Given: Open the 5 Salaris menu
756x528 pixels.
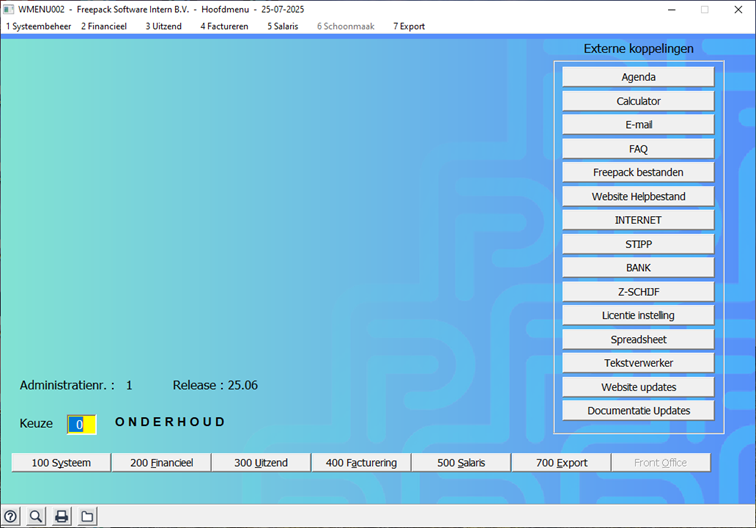Looking at the screenshot, I should pyautogui.click(x=283, y=27).
